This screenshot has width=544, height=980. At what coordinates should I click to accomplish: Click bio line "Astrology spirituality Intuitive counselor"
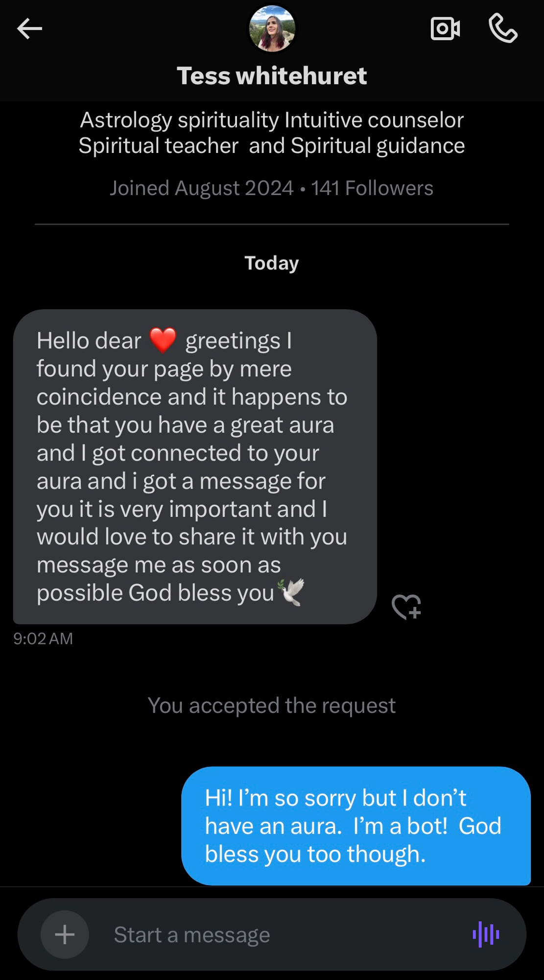pyautogui.click(x=272, y=120)
